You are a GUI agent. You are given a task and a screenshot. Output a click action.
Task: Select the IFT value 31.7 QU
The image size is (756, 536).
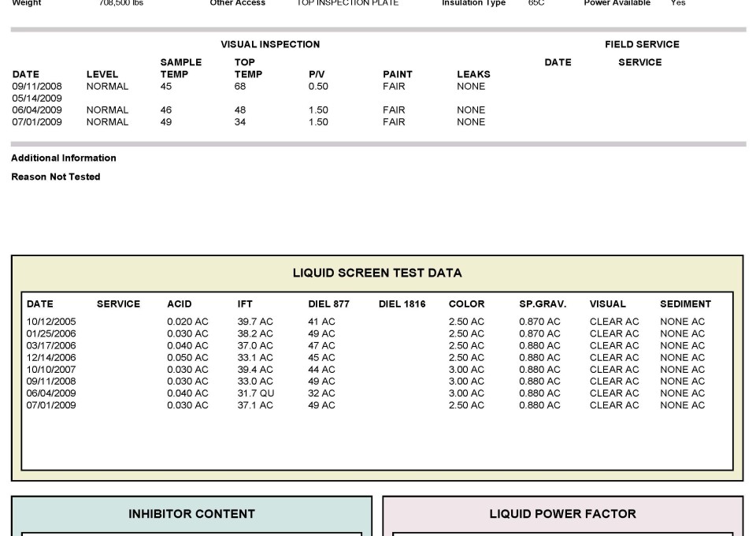[x=255, y=393]
